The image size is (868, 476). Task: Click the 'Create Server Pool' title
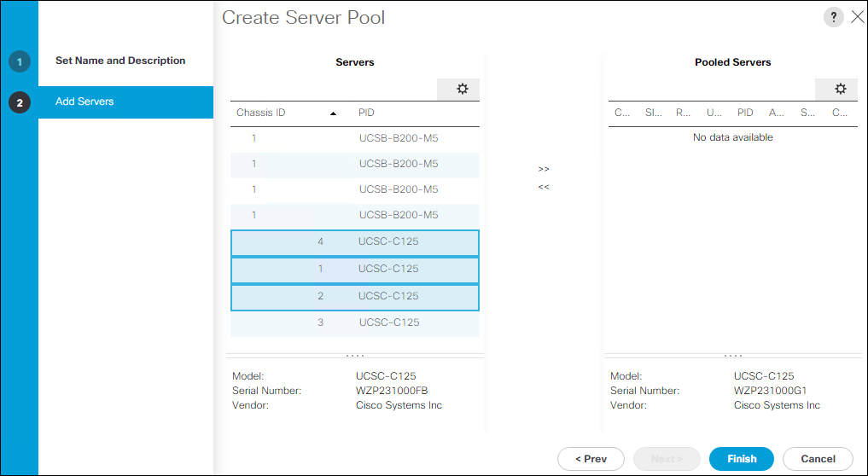tap(303, 18)
